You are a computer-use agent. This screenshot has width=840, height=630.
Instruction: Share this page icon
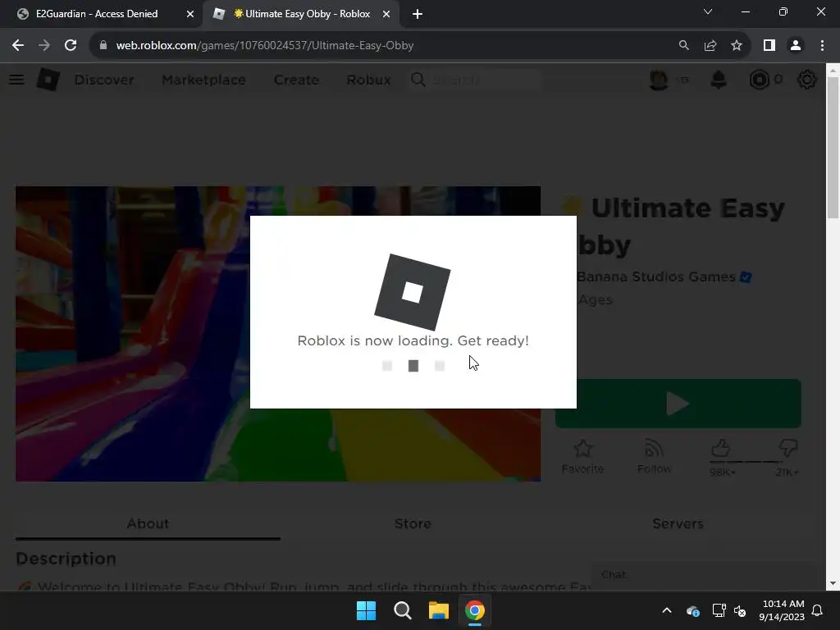tap(710, 46)
